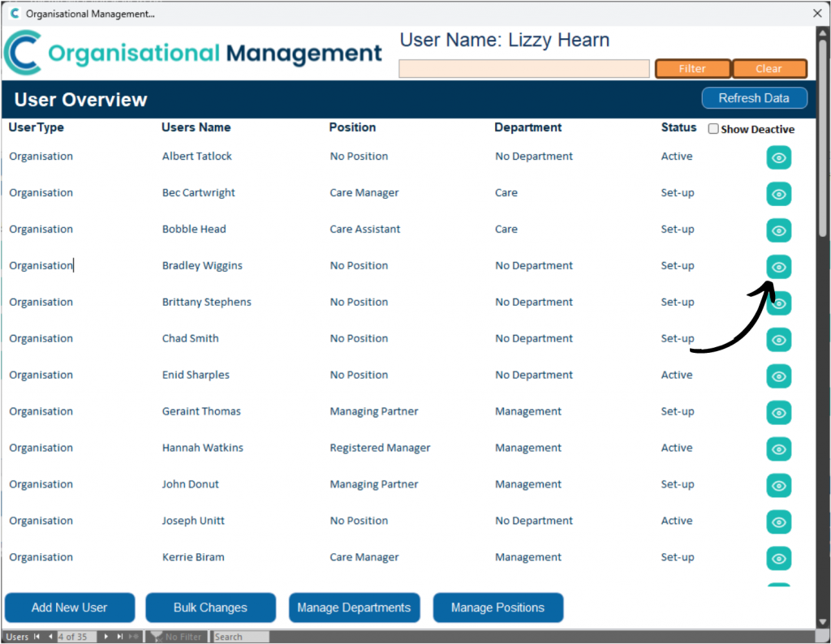Tick the Show Deactive checkbox
This screenshot has width=831, height=644.
713,129
